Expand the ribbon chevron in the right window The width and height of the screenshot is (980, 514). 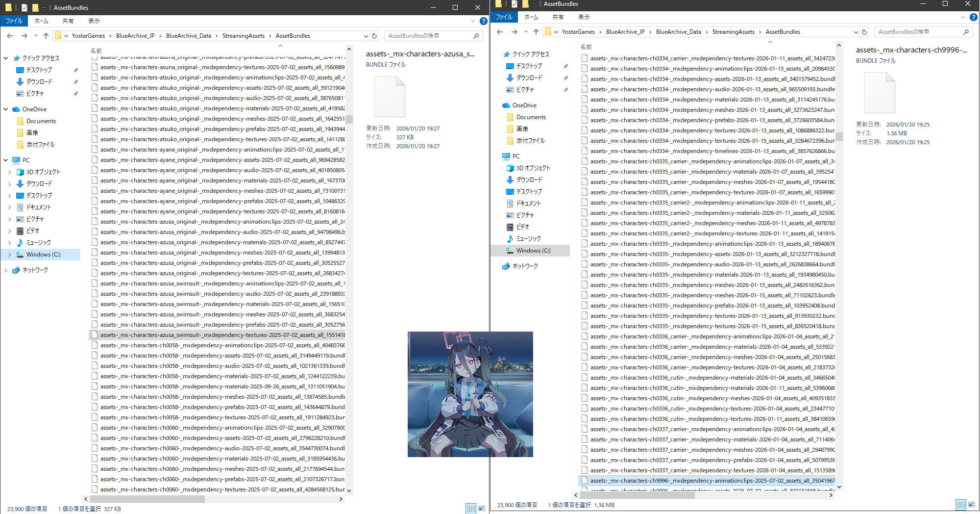point(962,17)
